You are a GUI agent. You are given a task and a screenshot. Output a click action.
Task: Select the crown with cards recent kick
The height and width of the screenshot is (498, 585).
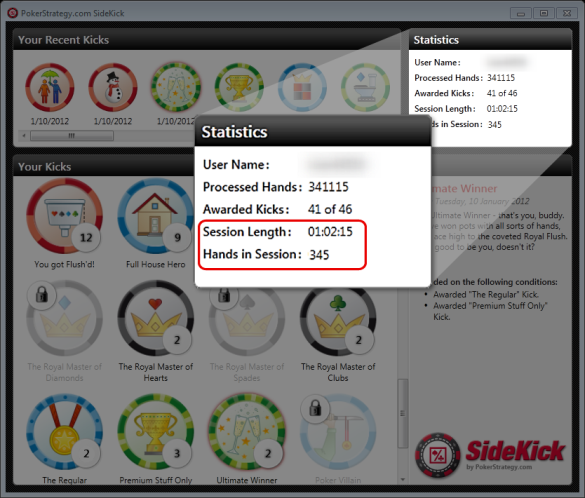[x=302, y=87]
